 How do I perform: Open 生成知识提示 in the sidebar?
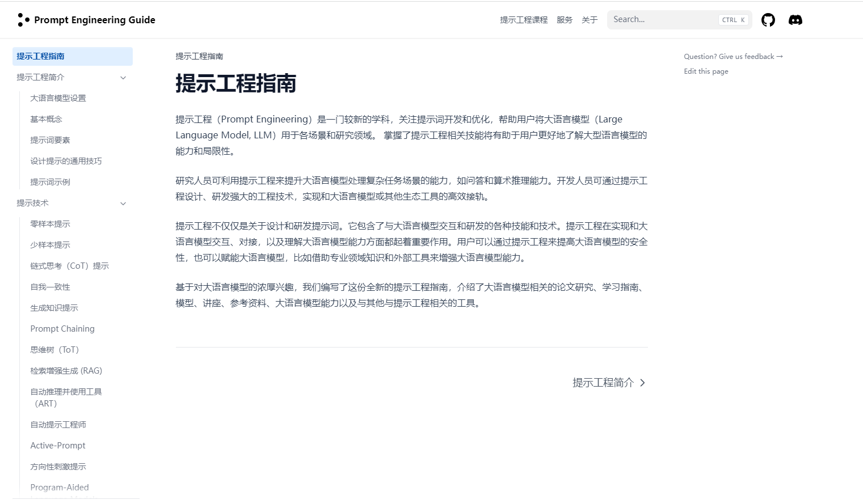(x=54, y=308)
